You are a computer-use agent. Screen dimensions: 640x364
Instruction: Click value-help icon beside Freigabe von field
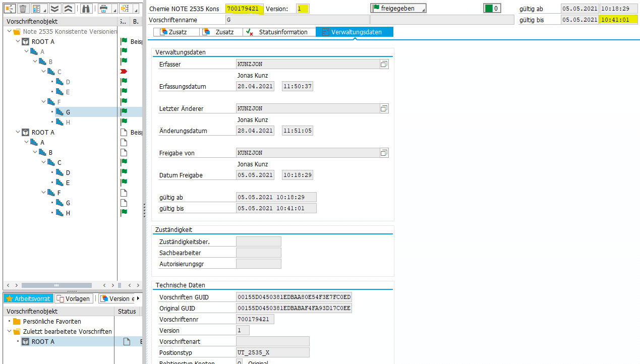384,153
